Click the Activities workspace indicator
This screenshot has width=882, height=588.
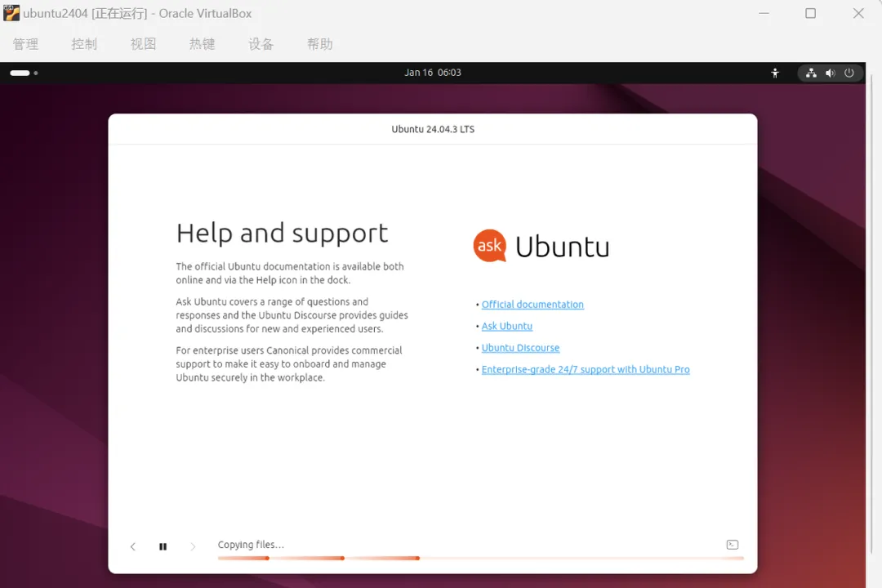(x=24, y=73)
